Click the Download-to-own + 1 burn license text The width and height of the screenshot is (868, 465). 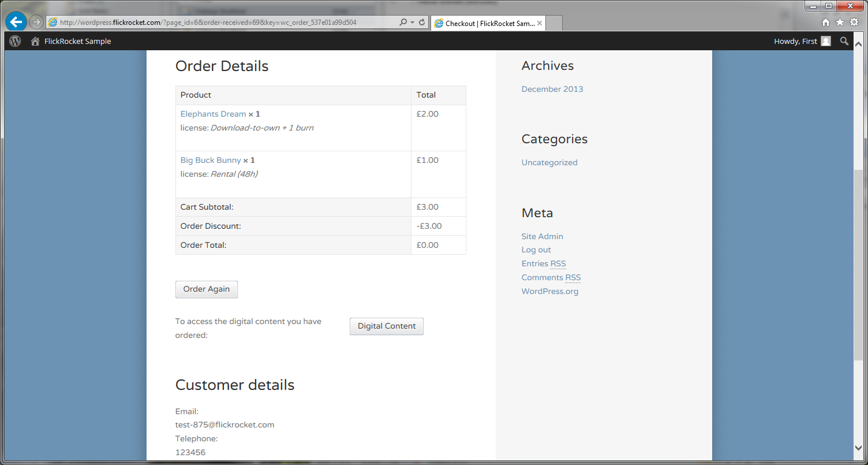262,128
